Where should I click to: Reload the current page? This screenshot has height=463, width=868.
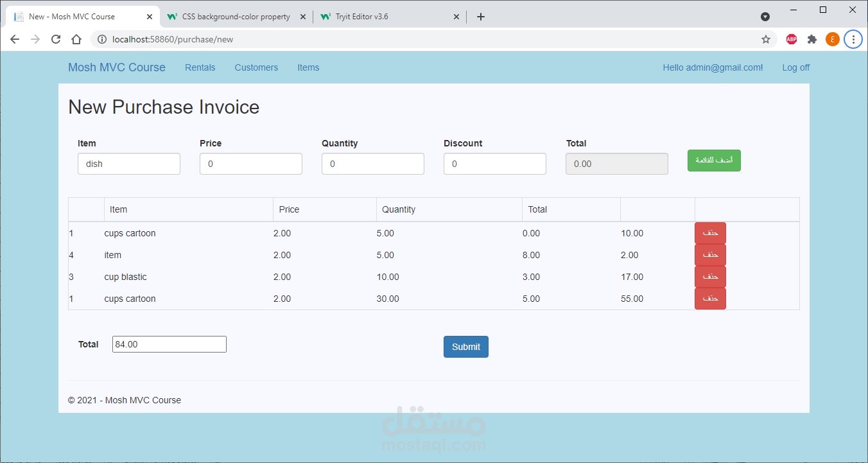56,39
